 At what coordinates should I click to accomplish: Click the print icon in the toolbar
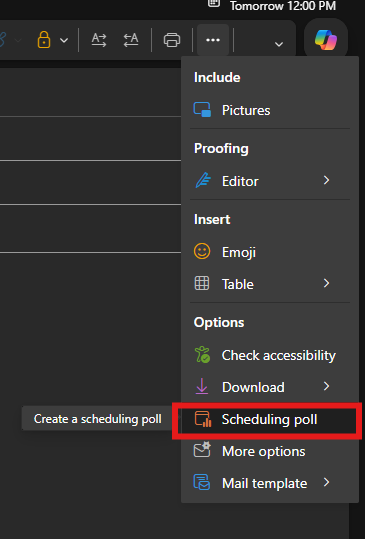pos(172,40)
